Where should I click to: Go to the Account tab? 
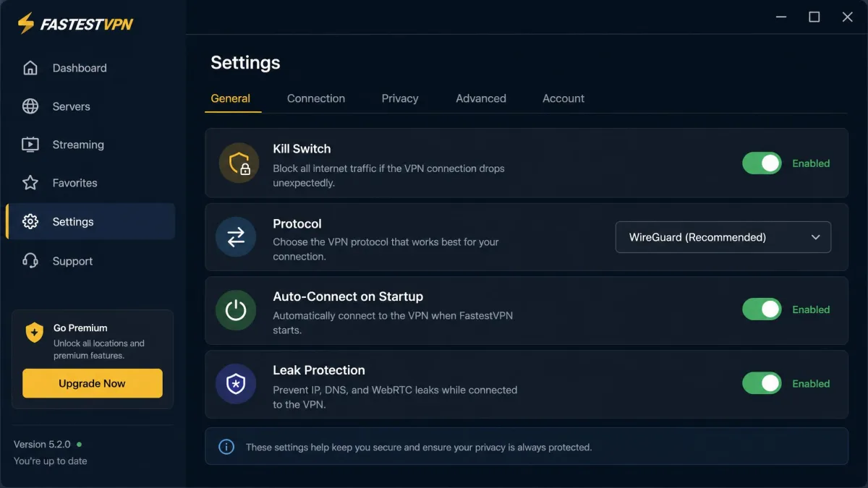point(563,98)
